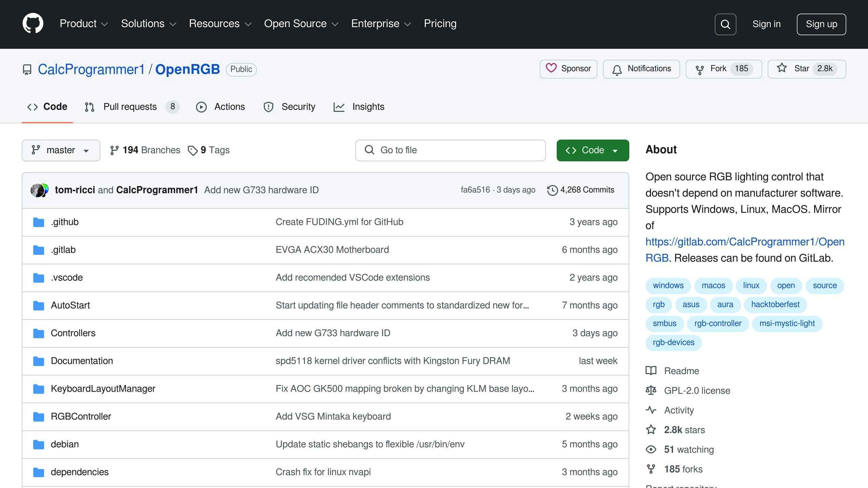Image resolution: width=868 pixels, height=488 pixels.
Task: Click the Go to file search field
Action: (x=450, y=150)
